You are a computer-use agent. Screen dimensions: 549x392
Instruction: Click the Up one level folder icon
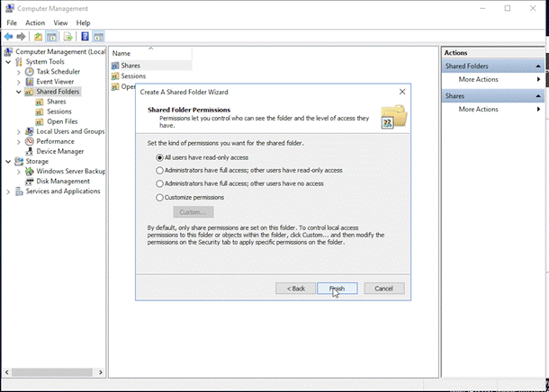(x=38, y=36)
